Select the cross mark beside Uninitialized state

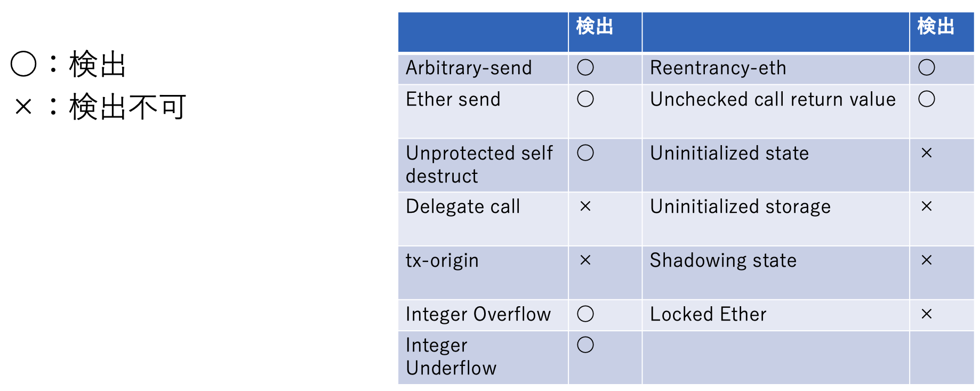926,153
